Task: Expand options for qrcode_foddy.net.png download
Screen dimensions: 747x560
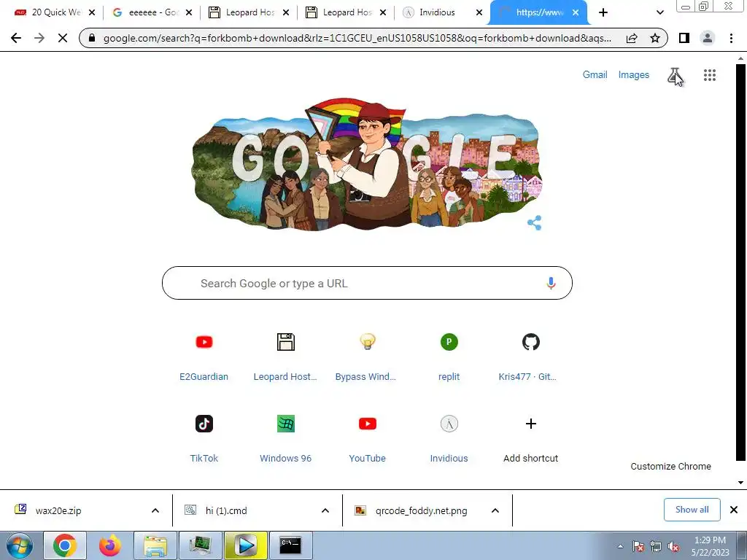Action: coord(495,510)
